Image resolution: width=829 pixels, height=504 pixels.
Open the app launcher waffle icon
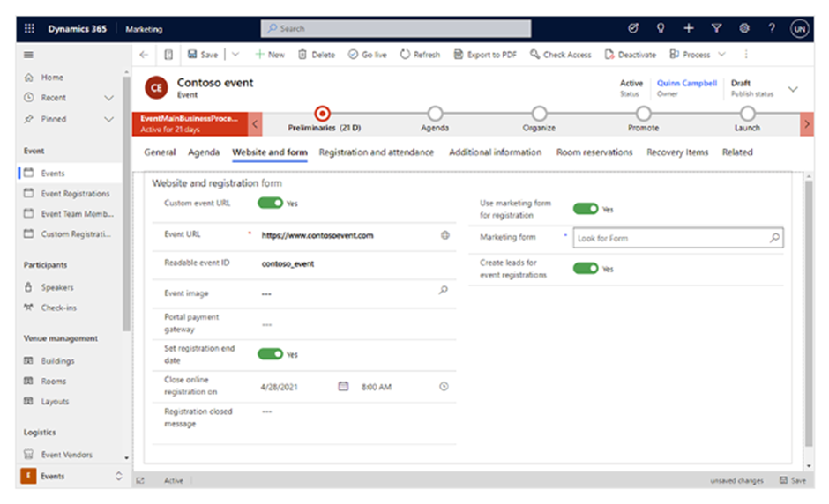coord(29,28)
